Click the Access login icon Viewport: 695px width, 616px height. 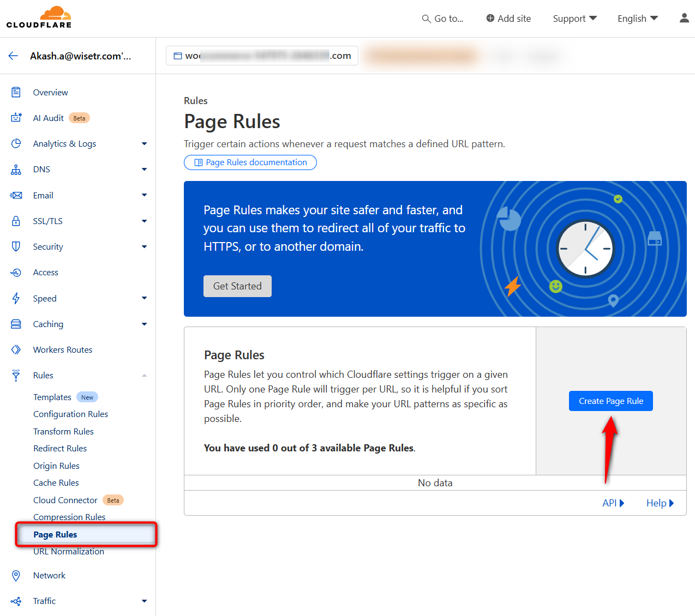pos(16,273)
